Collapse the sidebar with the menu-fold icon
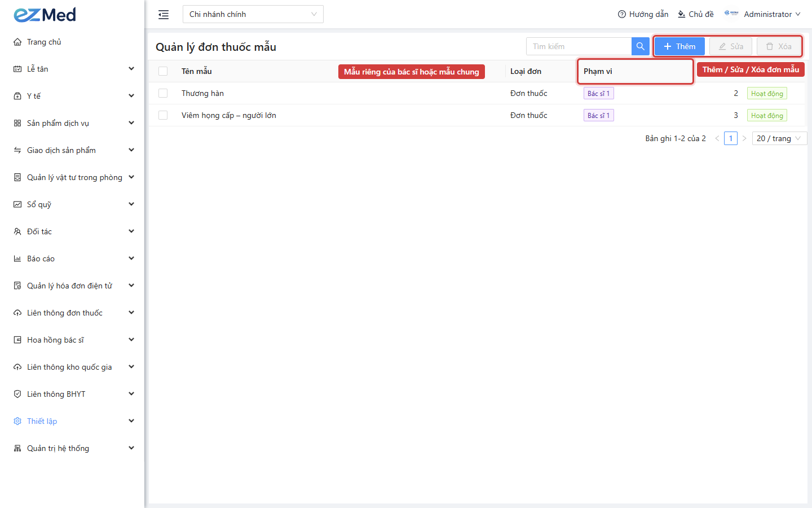The height and width of the screenshot is (508, 812). pyautogui.click(x=164, y=15)
